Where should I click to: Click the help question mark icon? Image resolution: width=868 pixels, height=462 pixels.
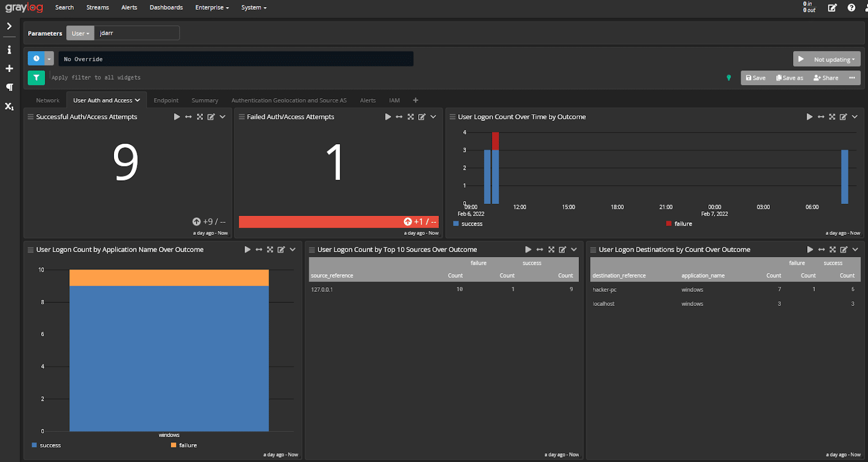[x=851, y=8]
